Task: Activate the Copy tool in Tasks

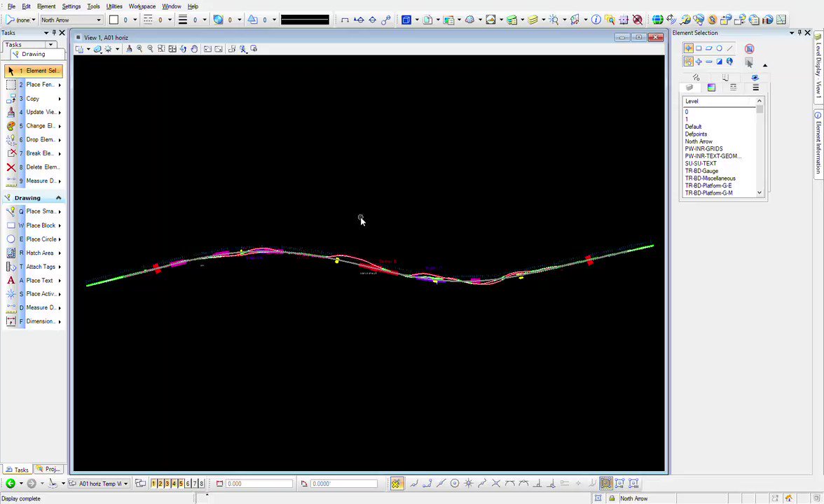Action: click(x=33, y=99)
